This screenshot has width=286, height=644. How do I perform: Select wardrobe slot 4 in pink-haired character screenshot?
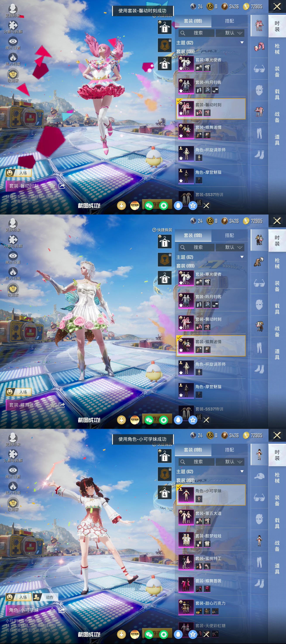(165, 63)
